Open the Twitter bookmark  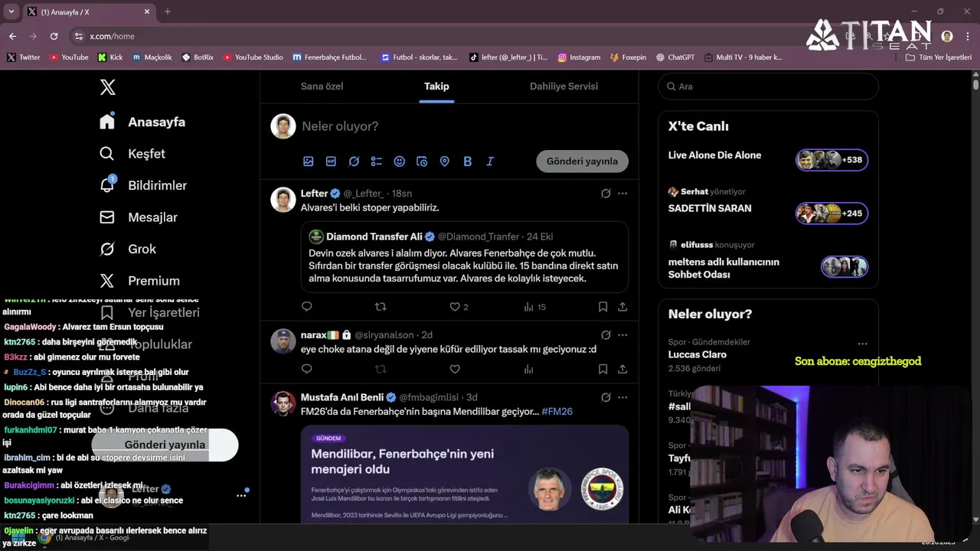coord(24,57)
